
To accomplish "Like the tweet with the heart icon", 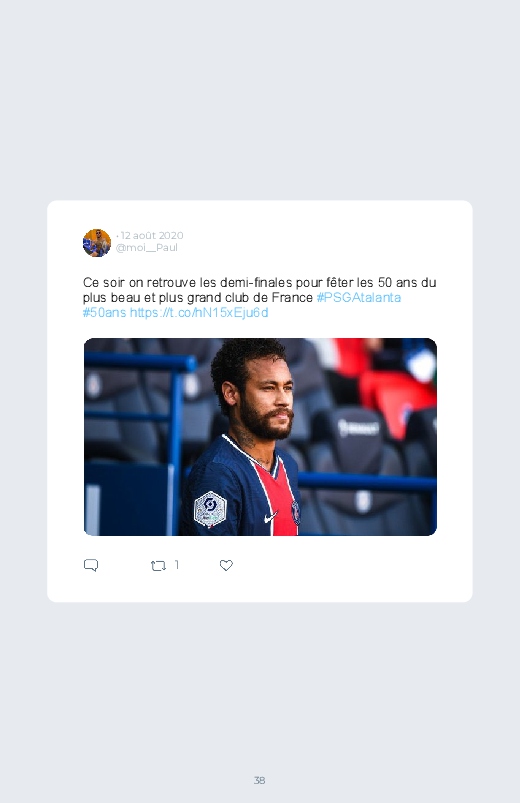I will point(226,565).
